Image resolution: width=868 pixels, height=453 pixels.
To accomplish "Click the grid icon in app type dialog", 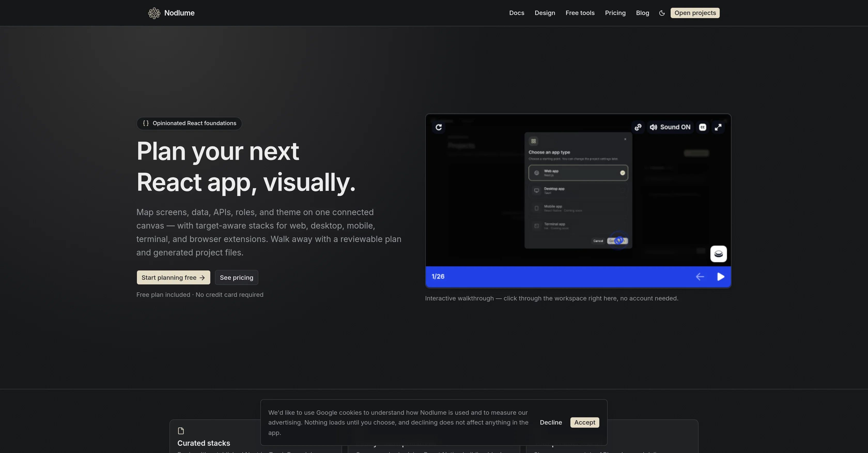I will point(533,141).
